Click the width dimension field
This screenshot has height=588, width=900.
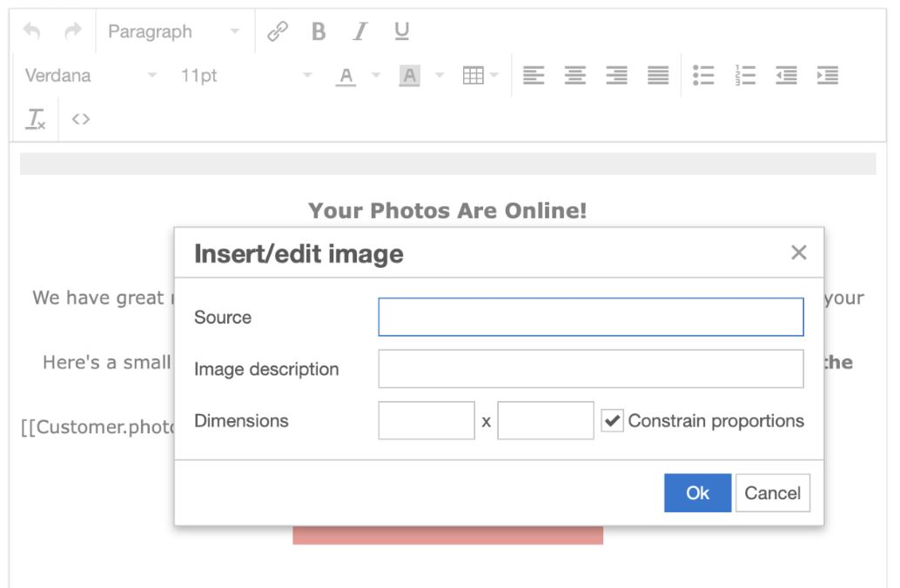pos(426,420)
